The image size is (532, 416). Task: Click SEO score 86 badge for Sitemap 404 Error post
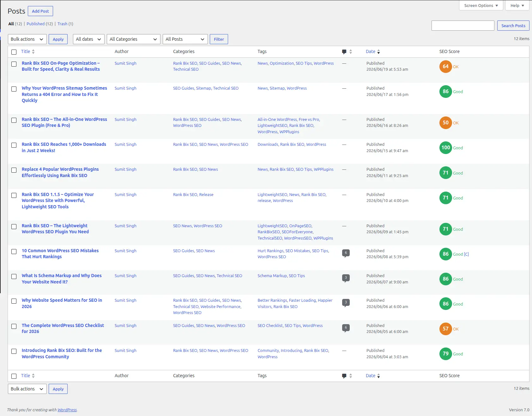pyautogui.click(x=445, y=92)
